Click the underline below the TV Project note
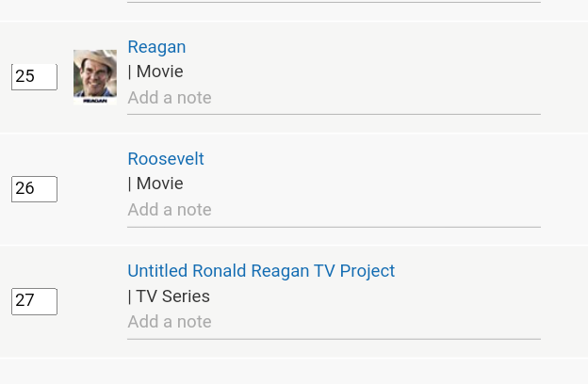The image size is (588, 384). tap(334, 338)
